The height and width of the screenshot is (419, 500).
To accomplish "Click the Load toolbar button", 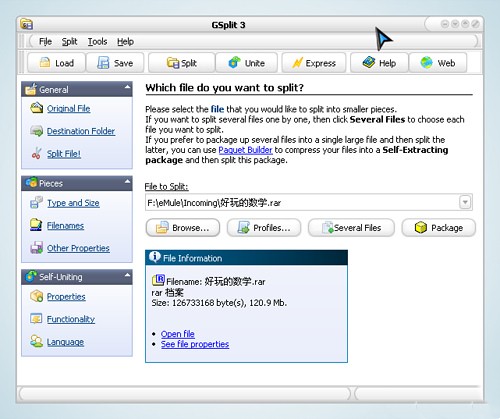I will (x=56, y=63).
